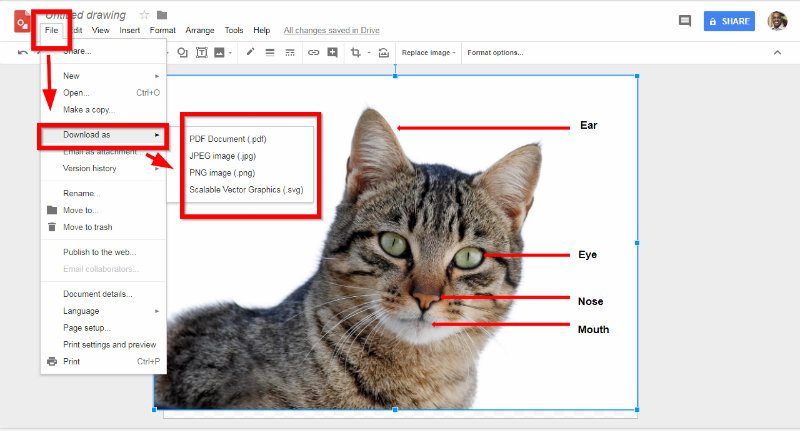Click the undo arrow in toolbar
Image resolution: width=800 pixels, height=431 pixels.
pyautogui.click(x=22, y=52)
